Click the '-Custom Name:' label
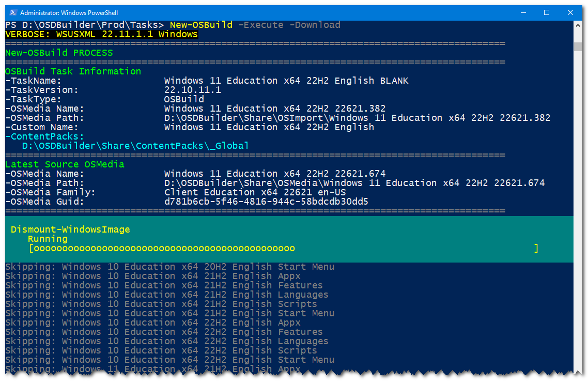Viewport: 588px width, 384px height. [42, 127]
